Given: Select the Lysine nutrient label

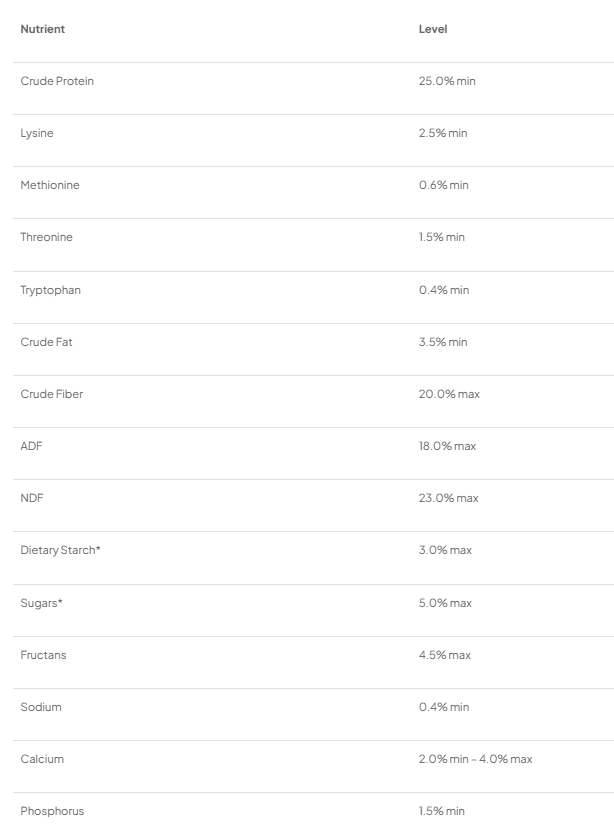Looking at the screenshot, I should [x=37, y=133].
